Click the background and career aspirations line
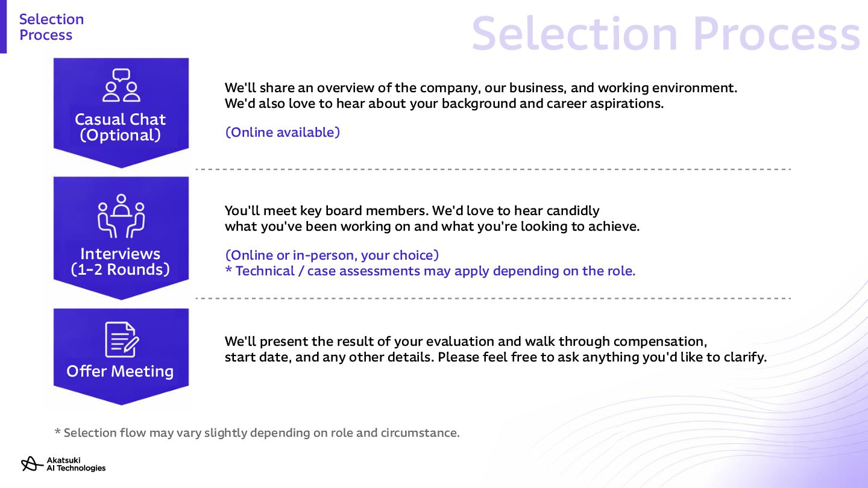Image resolution: width=868 pixels, height=488 pixels. pos(444,103)
